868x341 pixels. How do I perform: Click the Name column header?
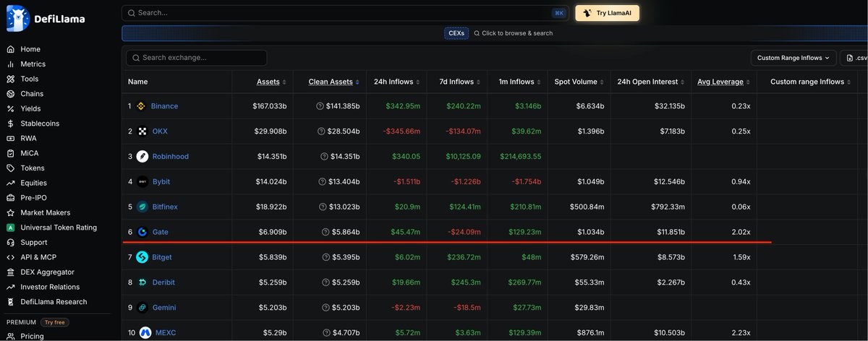pos(137,82)
